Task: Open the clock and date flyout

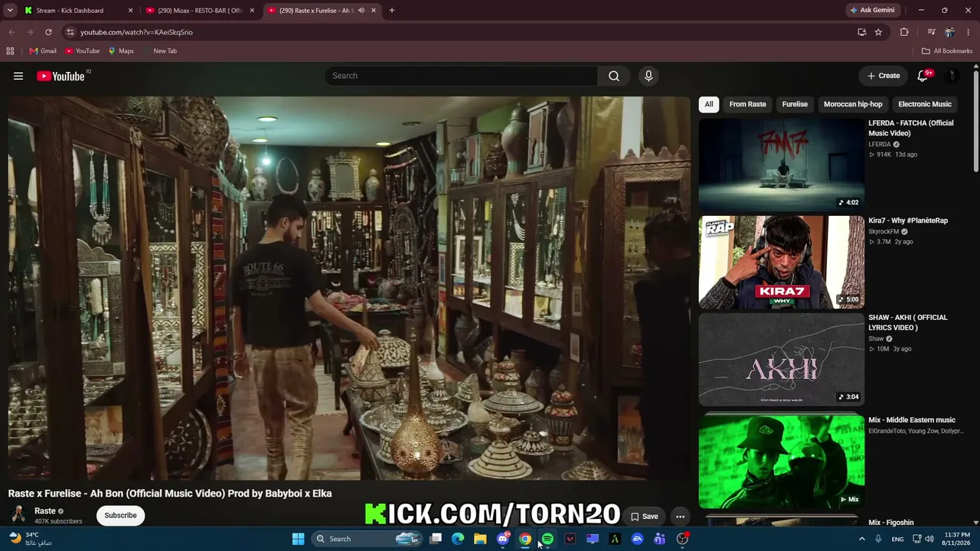Action: [x=957, y=539]
